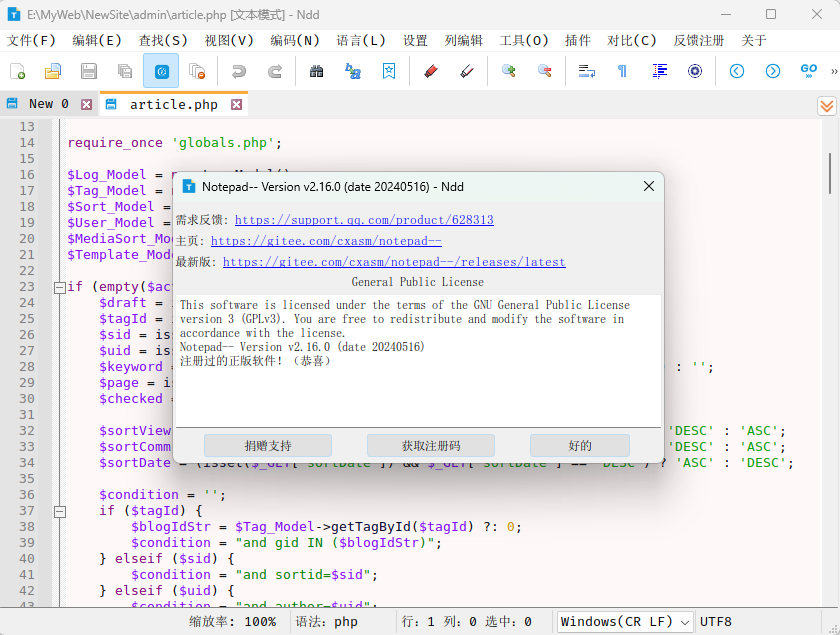Select the article.php tab
Image resolution: width=840 pixels, height=635 pixels.
click(x=174, y=104)
